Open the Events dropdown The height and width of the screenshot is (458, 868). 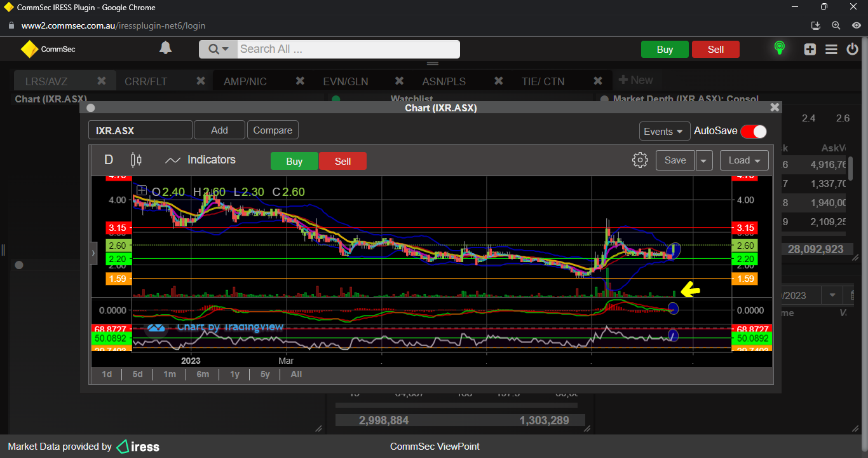point(665,131)
